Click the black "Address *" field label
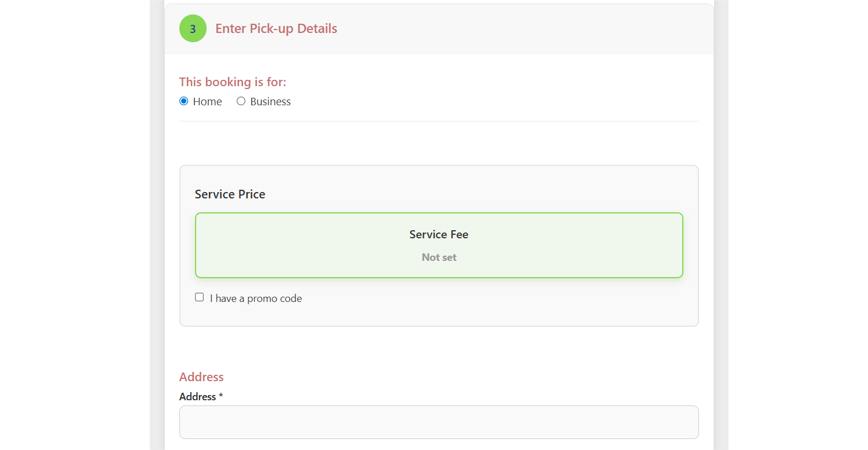The image size is (868, 450). pos(197,397)
